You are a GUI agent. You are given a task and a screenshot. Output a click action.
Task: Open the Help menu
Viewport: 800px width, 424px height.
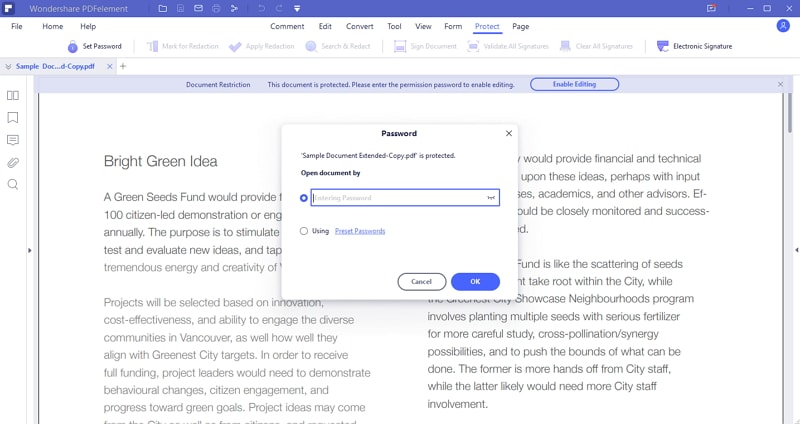click(88, 26)
